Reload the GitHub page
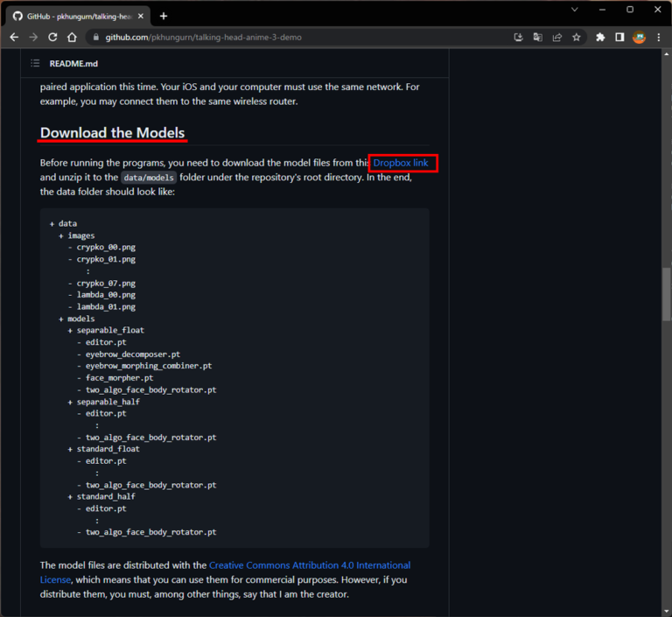Viewport: 672px width, 617px height. click(x=52, y=38)
